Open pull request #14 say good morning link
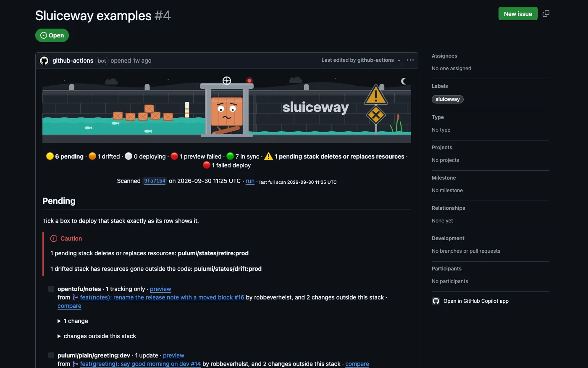The height and width of the screenshot is (368, 588). click(140, 364)
